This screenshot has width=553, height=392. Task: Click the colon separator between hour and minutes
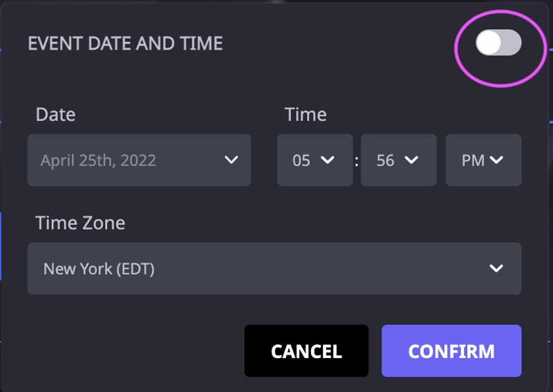click(x=357, y=161)
